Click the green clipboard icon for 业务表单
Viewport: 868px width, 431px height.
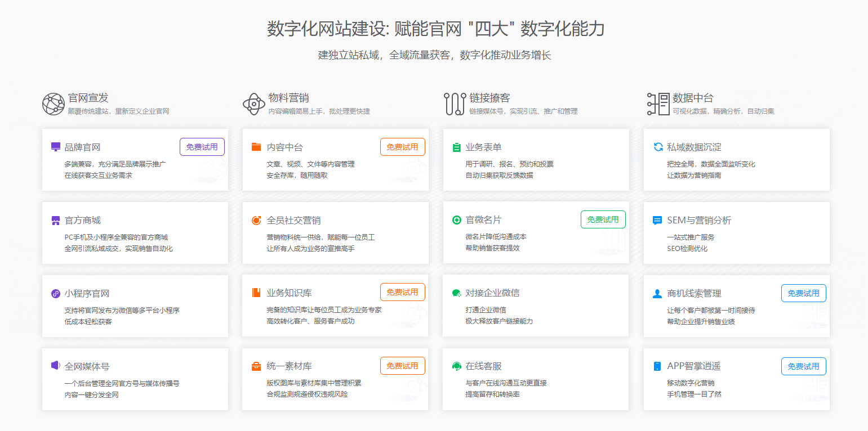456,147
